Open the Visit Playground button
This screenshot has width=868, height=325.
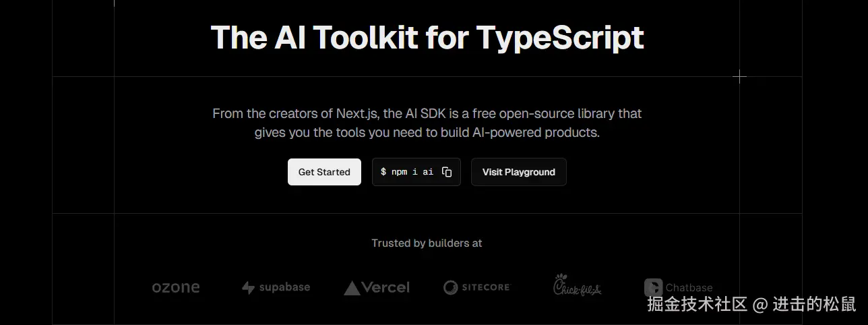point(518,172)
